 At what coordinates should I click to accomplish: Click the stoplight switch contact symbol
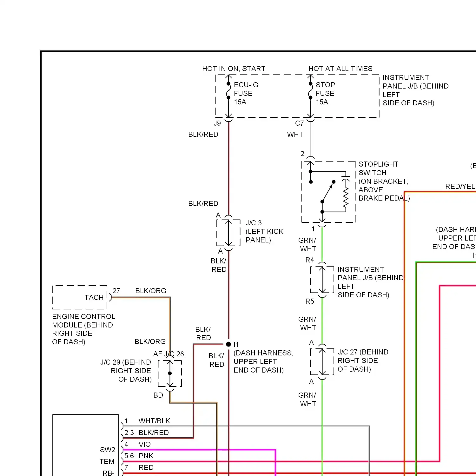(x=328, y=192)
